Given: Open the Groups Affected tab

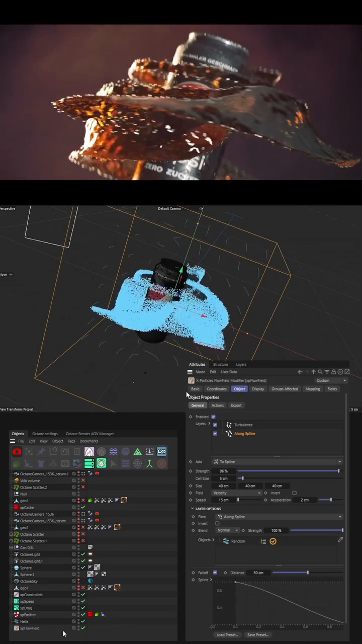Looking at the screenshot, I should coord(285,389).
